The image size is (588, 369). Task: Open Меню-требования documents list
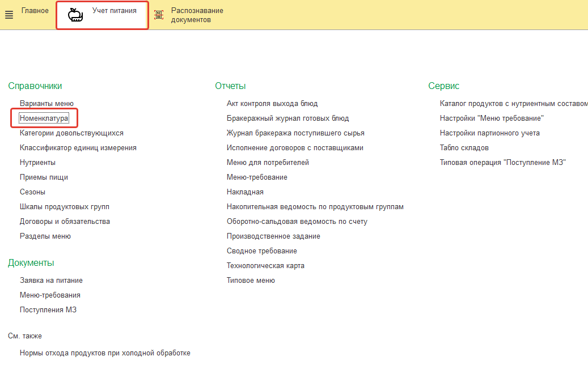50,295
